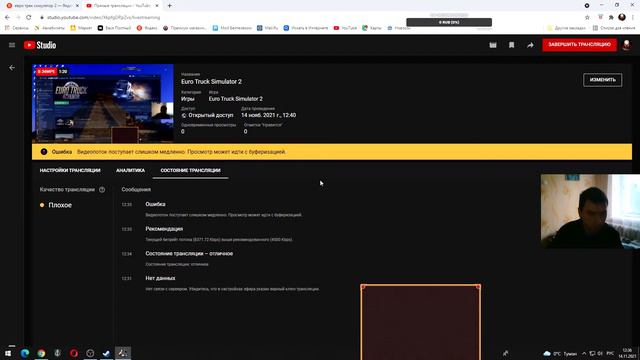This screenshot has height=360, width=640.
Task: Click the Завершить трансляцию button
Action: tap(579, 44)
